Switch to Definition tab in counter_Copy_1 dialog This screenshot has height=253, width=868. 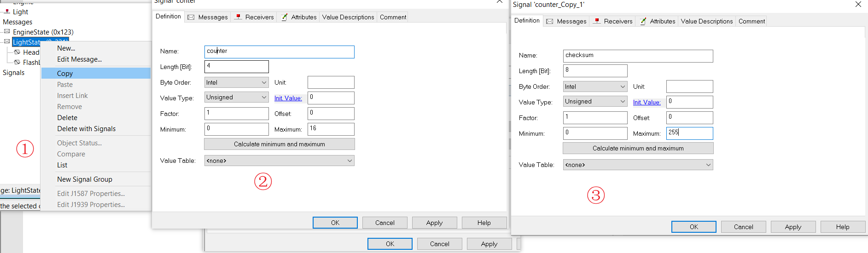click(x=527, y=20)
